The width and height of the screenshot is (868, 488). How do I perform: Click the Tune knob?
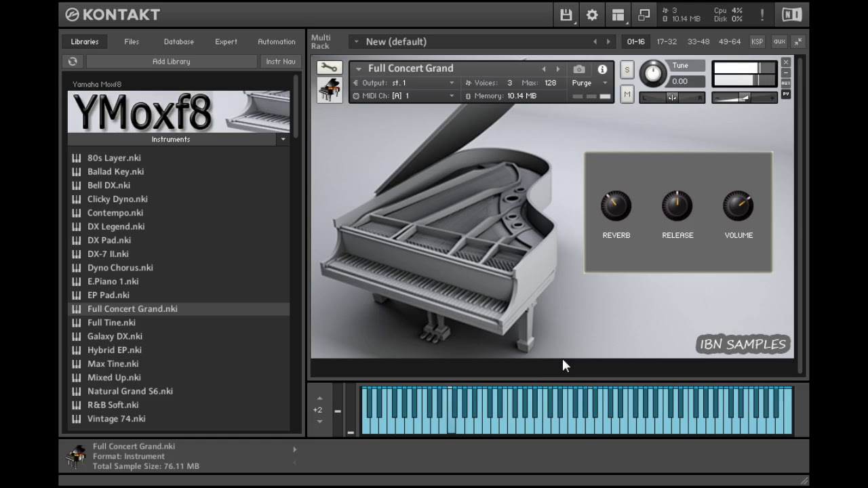tap(654, 73)
